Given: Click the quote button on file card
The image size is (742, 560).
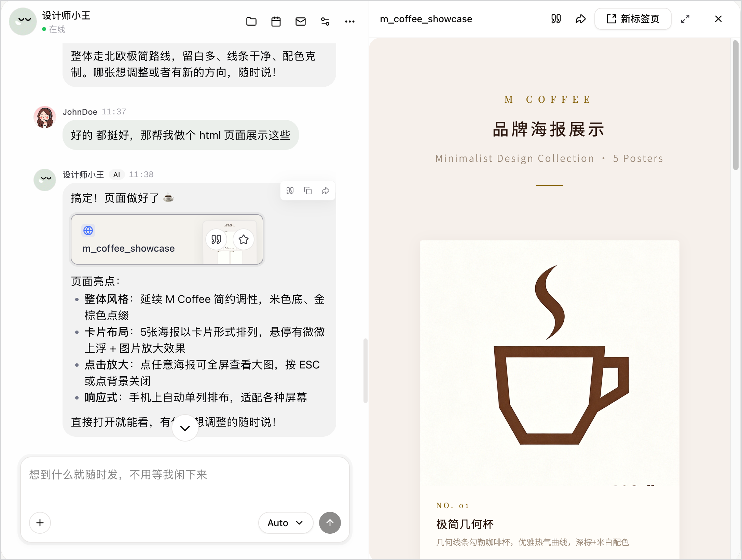Looking at the screenshot, I should (216, 239).
